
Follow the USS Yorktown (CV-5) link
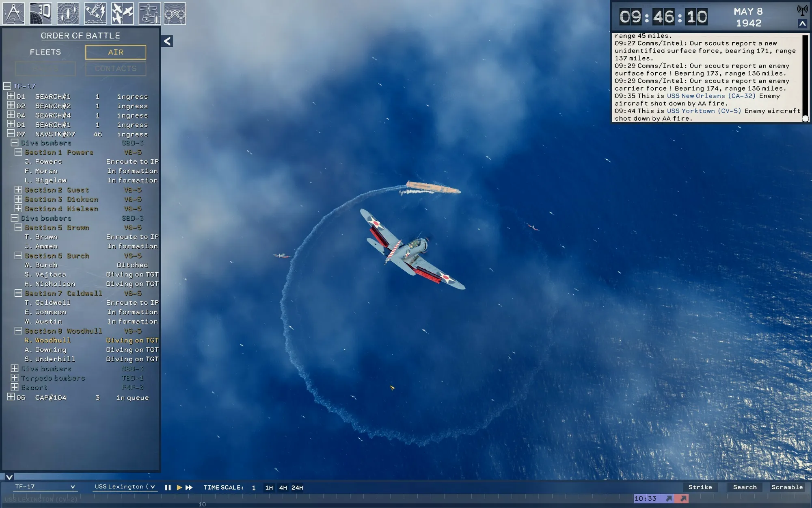point(704,111)
